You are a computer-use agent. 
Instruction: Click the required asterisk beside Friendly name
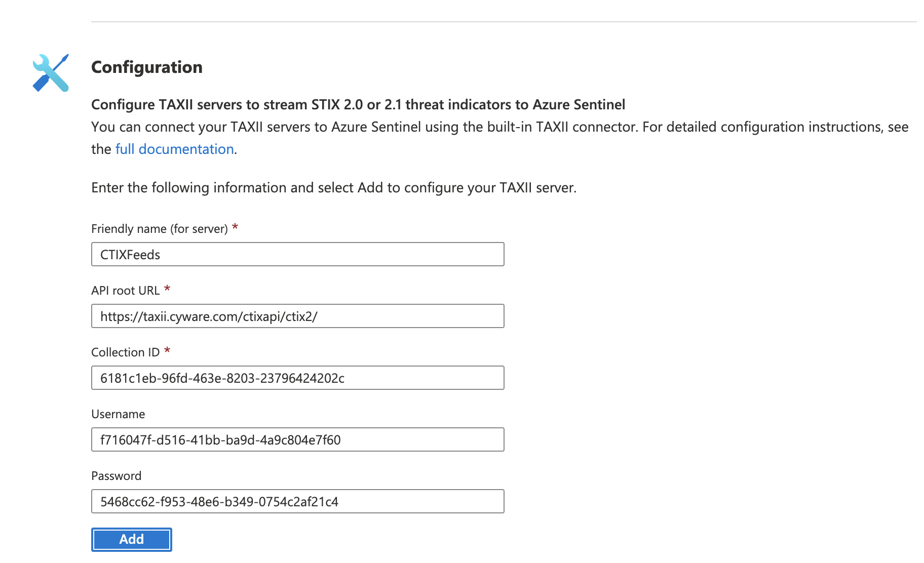235,227
